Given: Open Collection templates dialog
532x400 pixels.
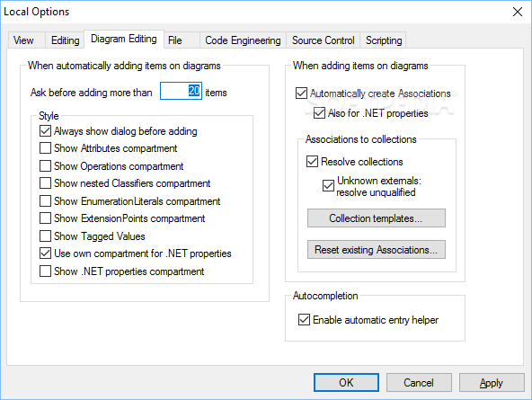Looking at the screenshot, I should (377, 218).
